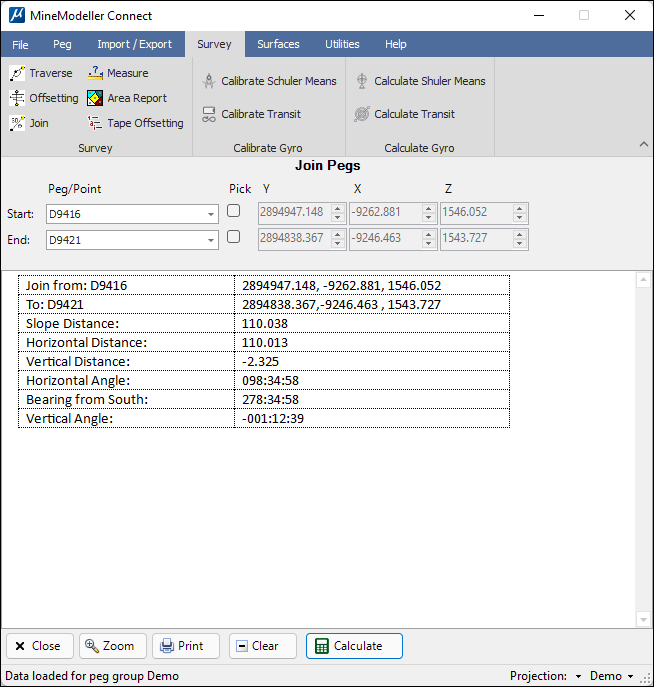Viewport: 654px width, 687px height.
Task: Enable Pick checkbox for Start peg
Action: (x=234, y=211)
